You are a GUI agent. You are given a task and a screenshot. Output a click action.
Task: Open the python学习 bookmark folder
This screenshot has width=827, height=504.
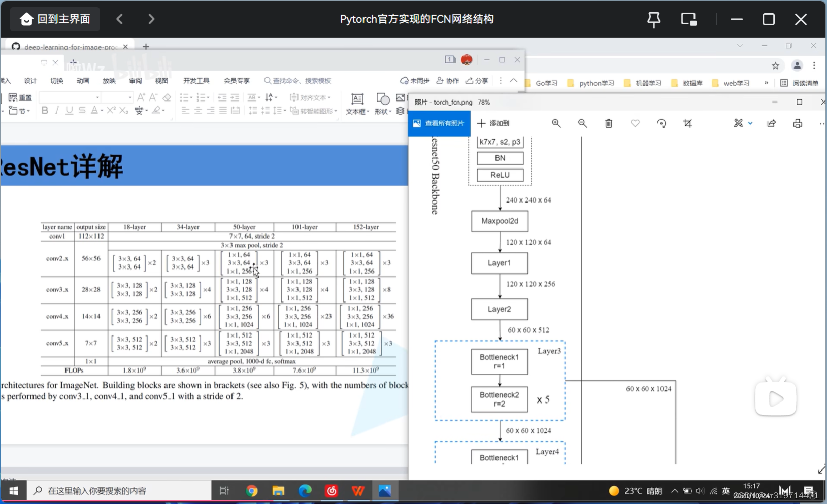coord(590,83)
